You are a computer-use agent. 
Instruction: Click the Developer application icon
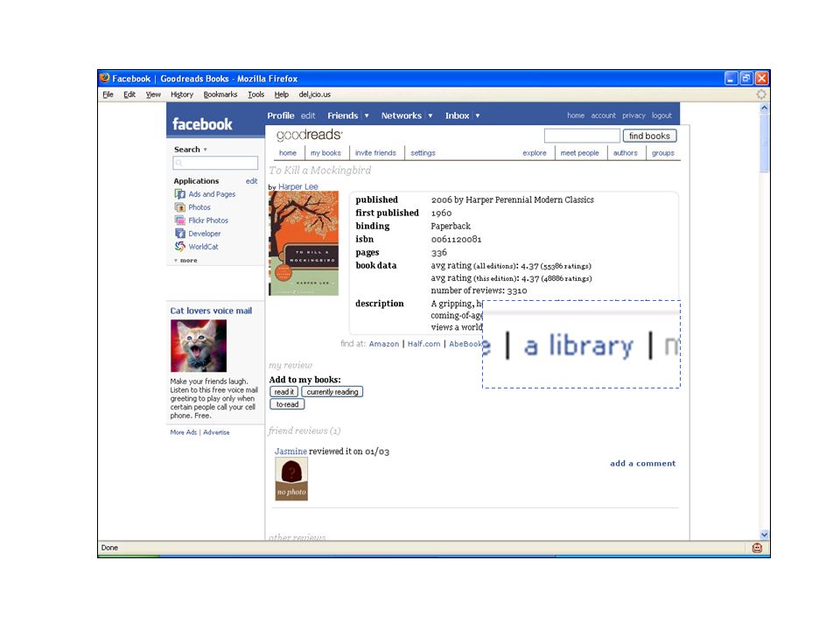(x=180, y=234)
